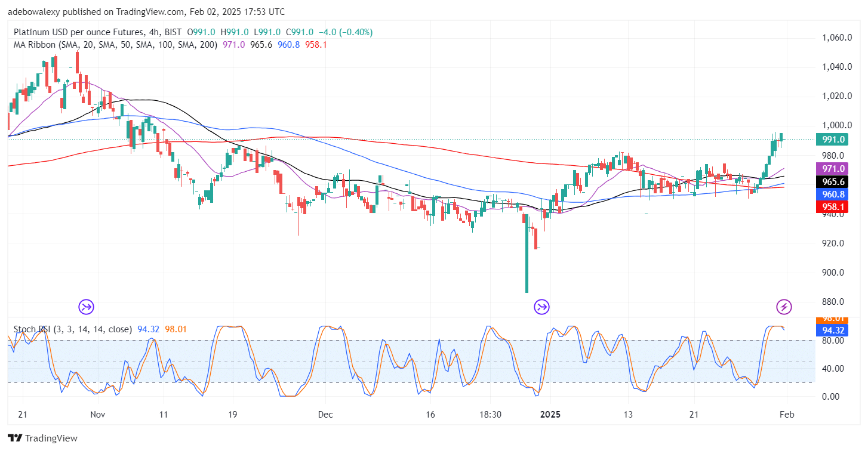868x451 pixels.
Task: Click the purple arrow event icon near November
Action: pos(86,307)
